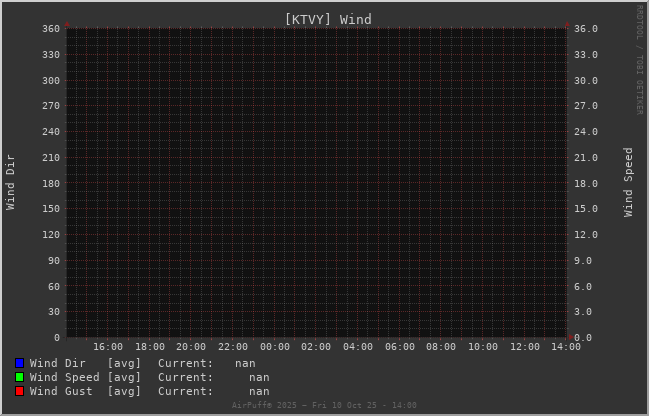Viewport: 649px width, 416px height.
Task: Click the 06:00 time axis label
Action: point(399,347)
